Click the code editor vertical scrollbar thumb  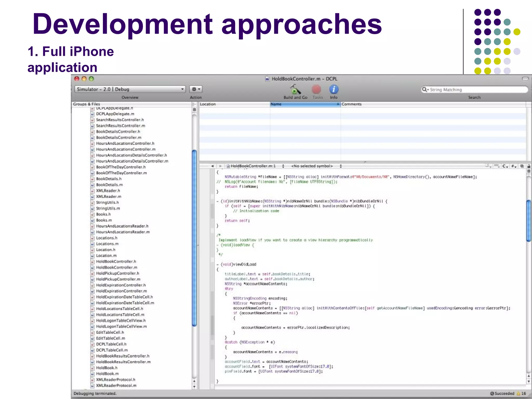pos(529,221)
